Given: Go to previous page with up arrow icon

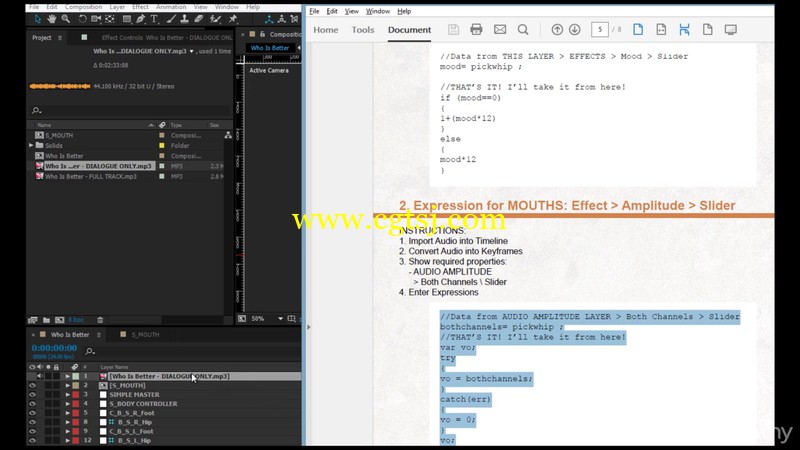Looking at the screenshot, I should pyautogui.click(x=557, y=30).
